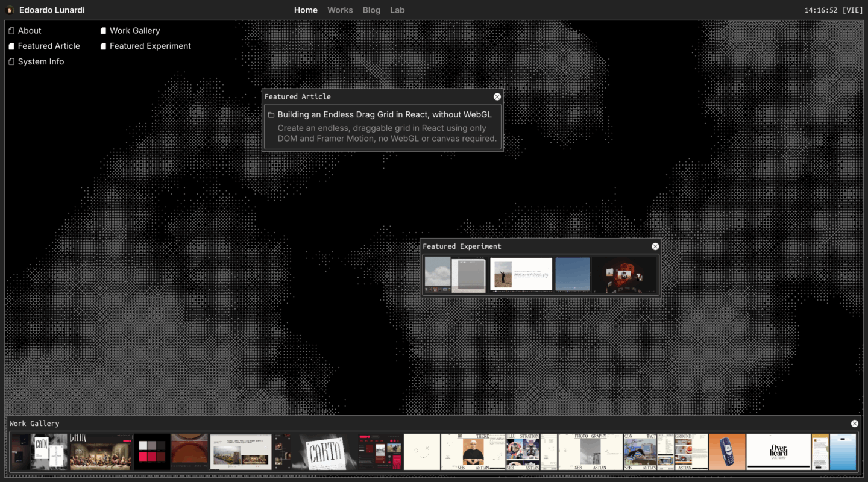Go to the Works page
The image size is (868, 482).
340,10
